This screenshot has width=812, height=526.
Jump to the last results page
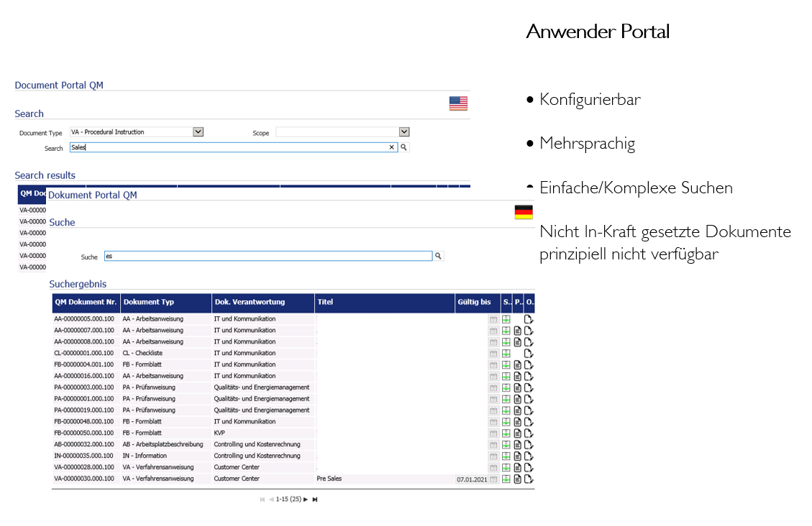[315, 499]
